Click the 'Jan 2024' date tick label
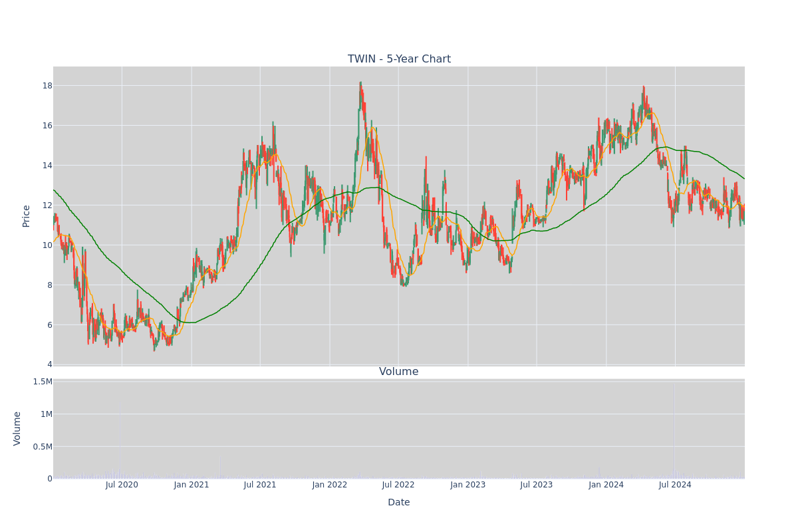Screen dimensions: 798x532 pos(606,485)
